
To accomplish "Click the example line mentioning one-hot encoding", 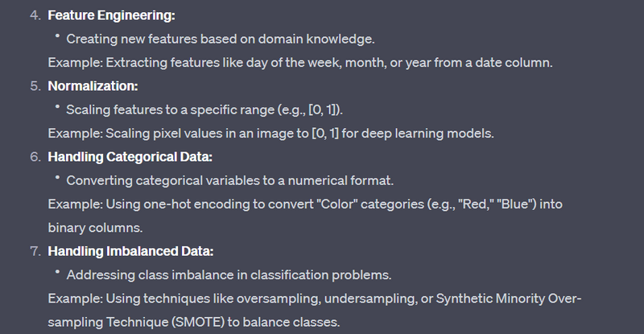I will point(303,204).
